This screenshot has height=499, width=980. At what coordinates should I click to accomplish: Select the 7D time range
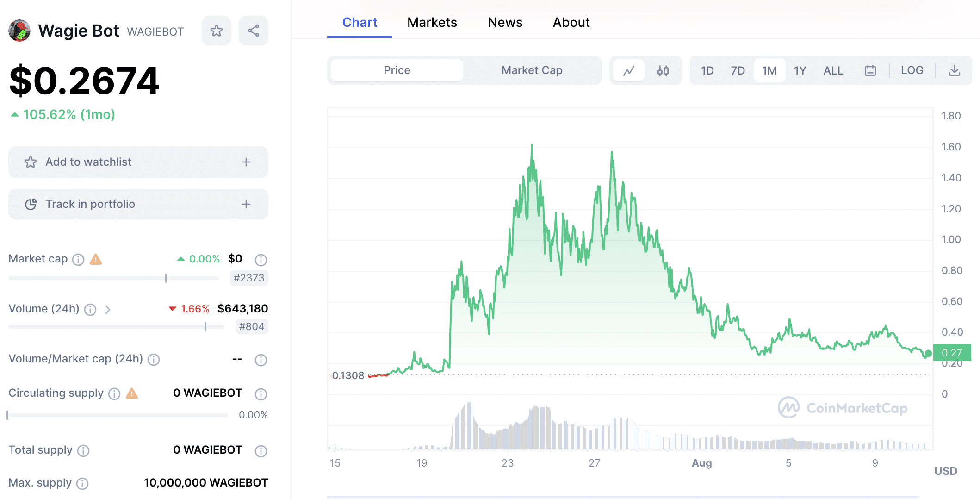[738, 71]
